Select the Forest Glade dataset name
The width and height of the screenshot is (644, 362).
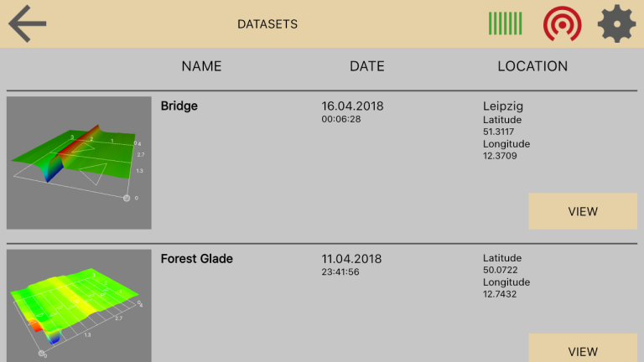pos(197,259)
